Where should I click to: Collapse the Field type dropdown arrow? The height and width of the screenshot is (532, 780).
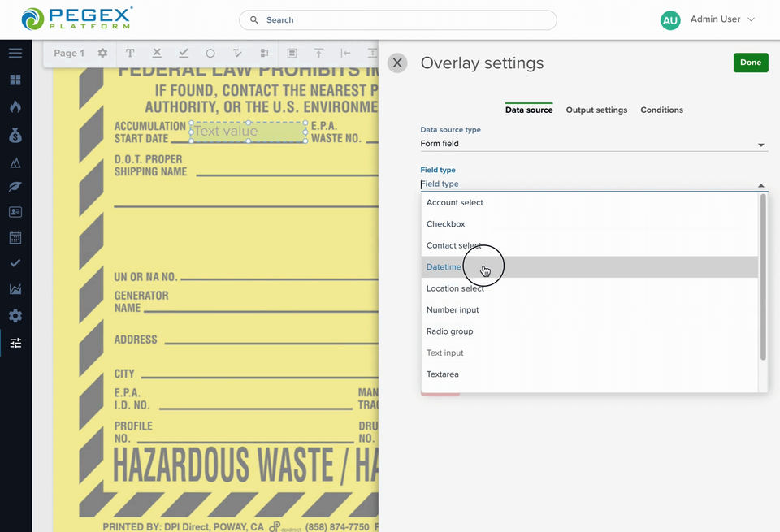[x=761, y=185]
